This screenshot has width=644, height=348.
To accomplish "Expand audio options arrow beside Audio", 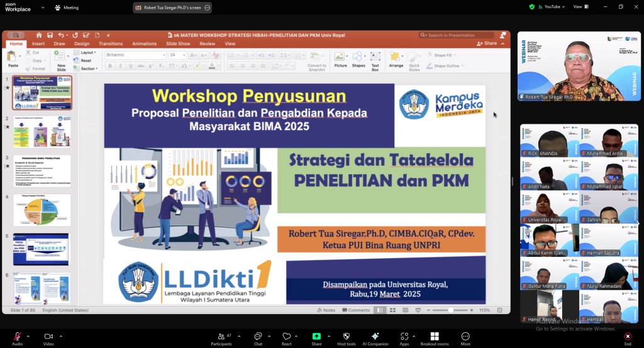I will 29,335.
